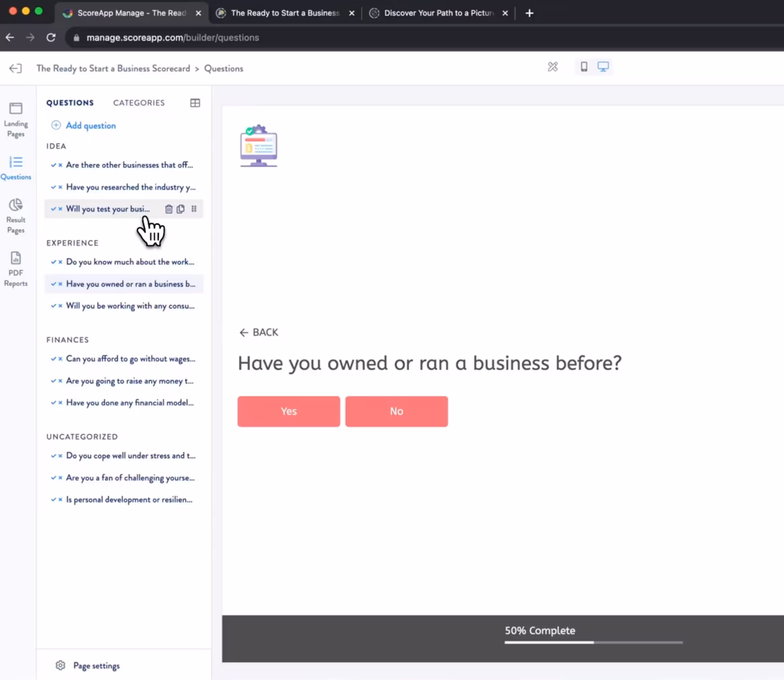Select 'Can you afford to go without wages' question

click(x=130, y=359)
